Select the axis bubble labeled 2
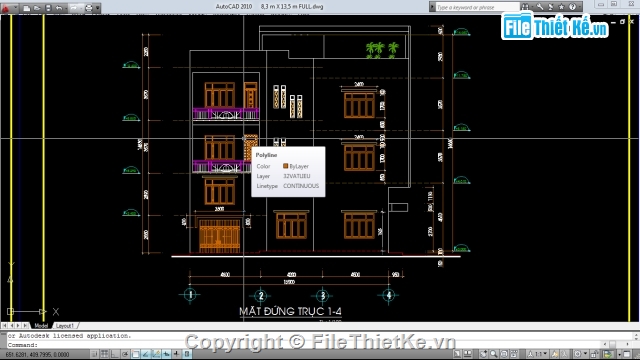The height and width of the screenshot is (360, 640). point(261,295)
